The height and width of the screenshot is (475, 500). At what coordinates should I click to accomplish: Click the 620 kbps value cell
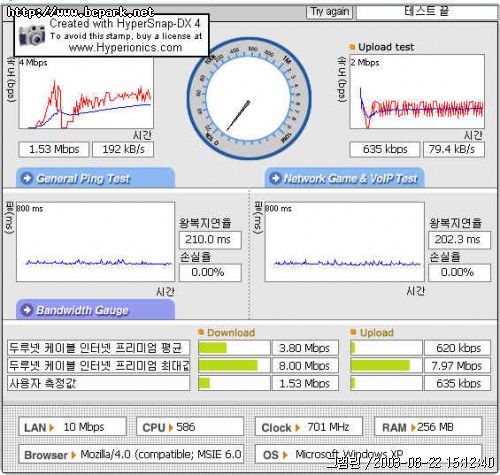point(457,348)
